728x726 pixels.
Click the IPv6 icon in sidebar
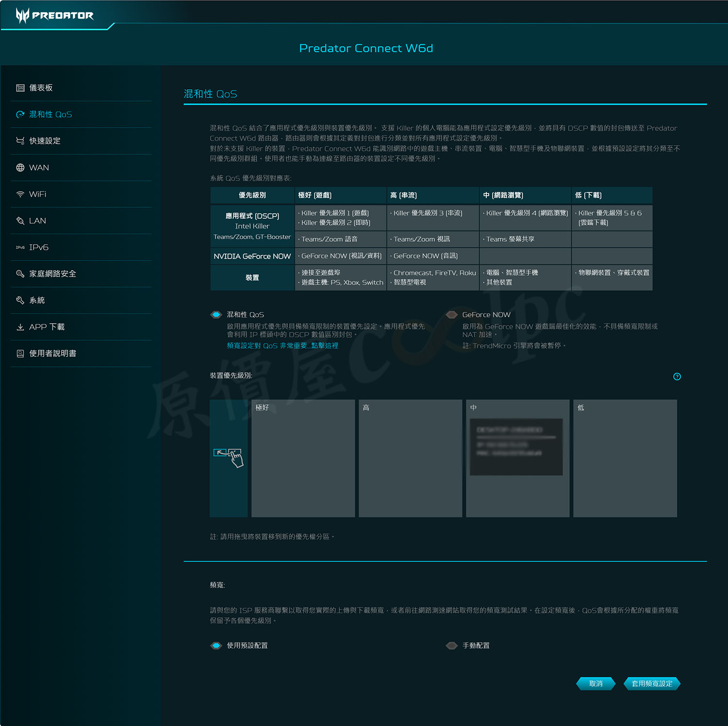pyautogui.click(x=20, y=247)
